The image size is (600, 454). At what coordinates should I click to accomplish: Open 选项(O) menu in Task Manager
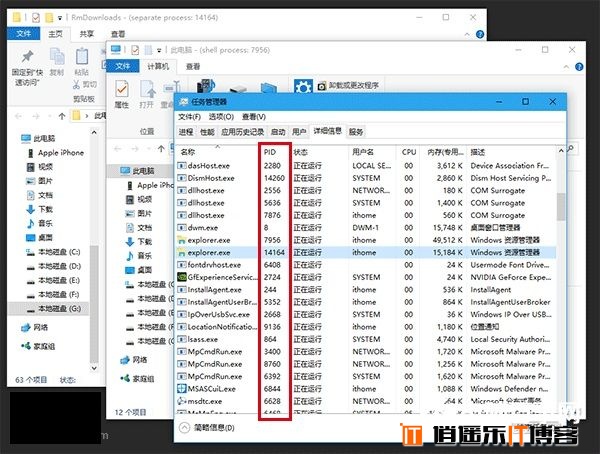221,117
